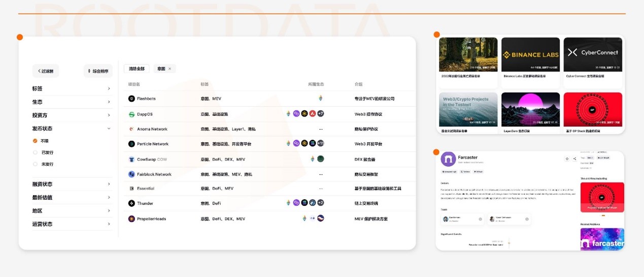The image size is (644, 277).
Task: Expand the 标签 filter section
Action: (x=72, y=88)
